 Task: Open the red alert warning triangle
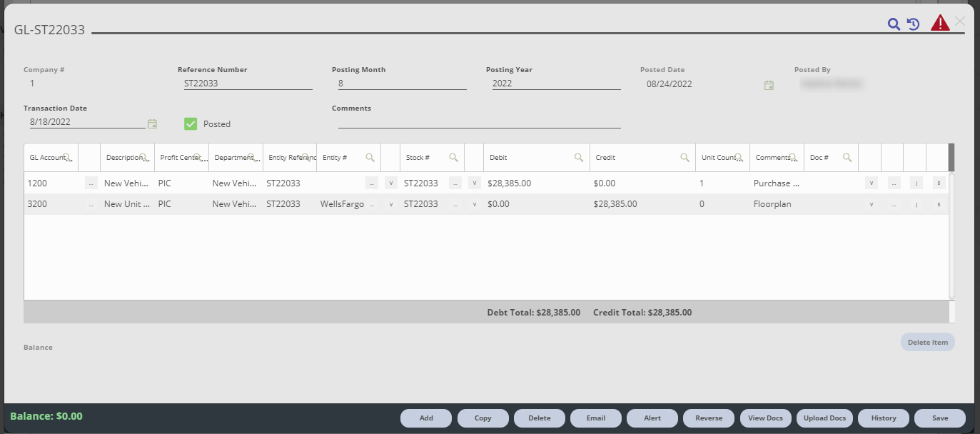[940, 22]
